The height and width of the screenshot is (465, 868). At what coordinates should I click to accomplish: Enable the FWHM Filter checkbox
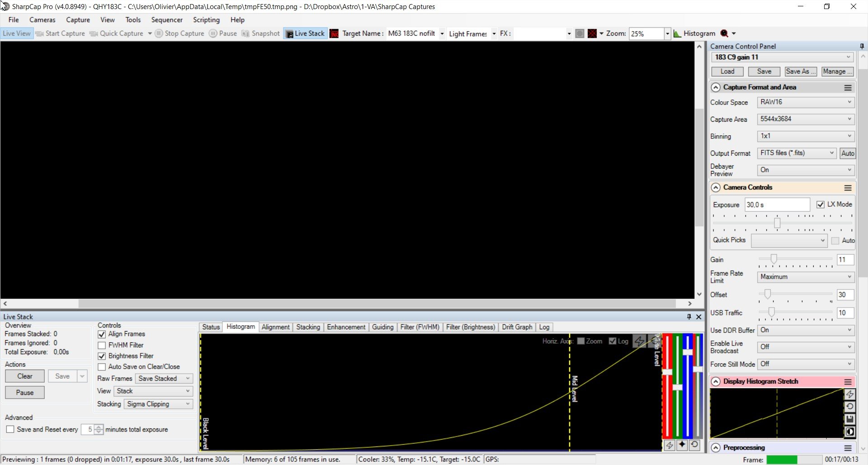102,345
